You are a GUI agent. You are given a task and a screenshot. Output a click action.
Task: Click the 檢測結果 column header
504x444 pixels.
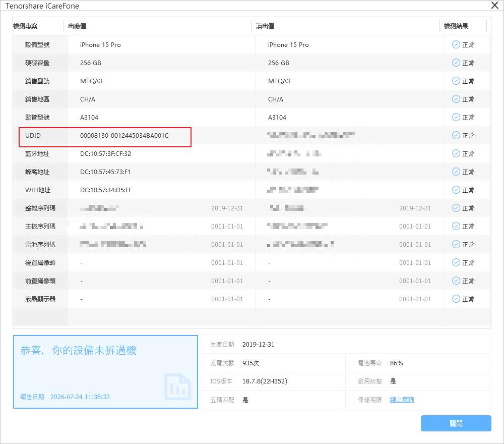456,26
